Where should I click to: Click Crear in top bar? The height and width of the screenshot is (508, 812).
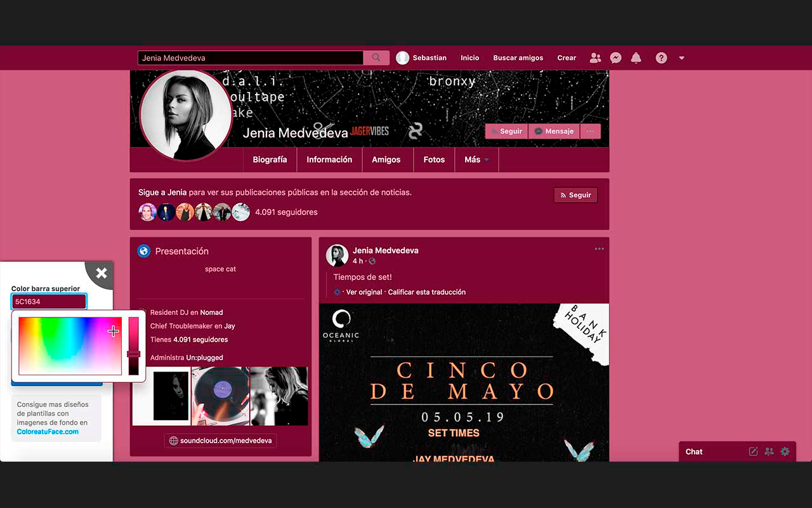pos(566,58)
